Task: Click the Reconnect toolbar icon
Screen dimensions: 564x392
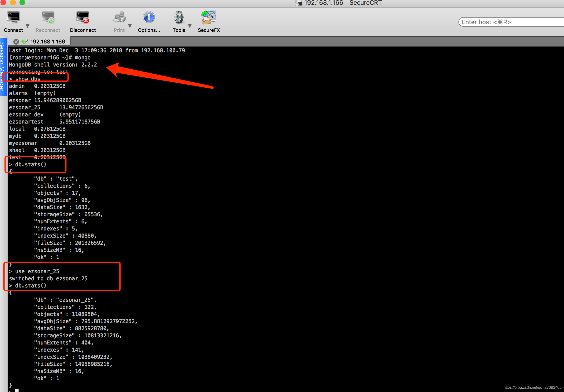Action: click(48, 18)
